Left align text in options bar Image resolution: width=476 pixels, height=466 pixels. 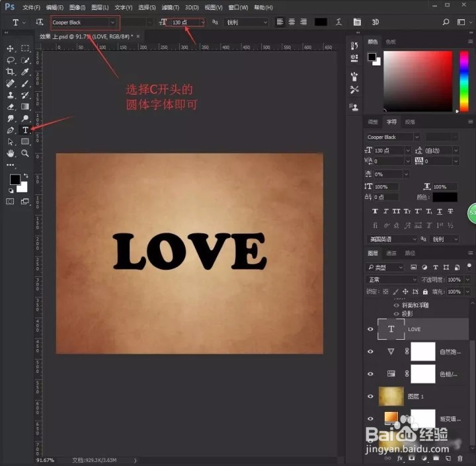280,22
